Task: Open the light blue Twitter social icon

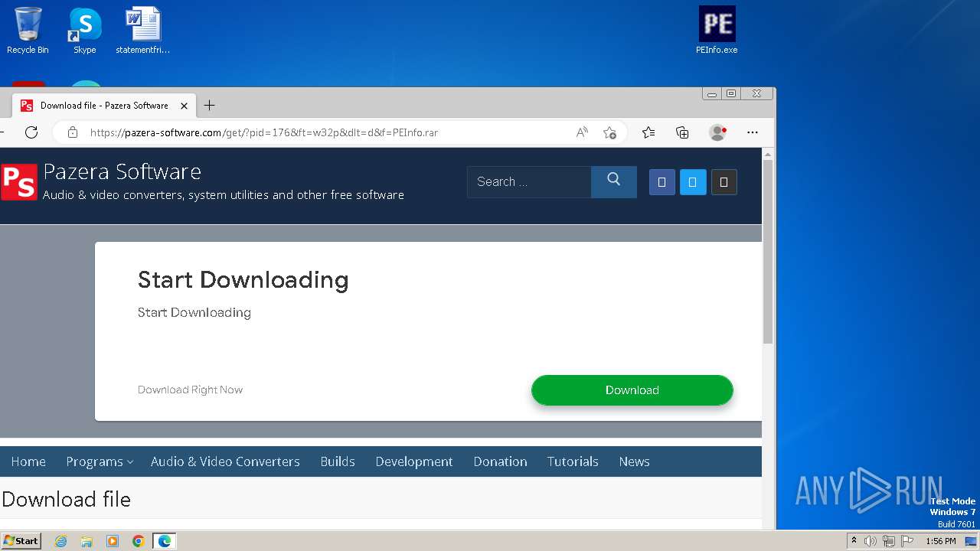Action: coord(693,182)
